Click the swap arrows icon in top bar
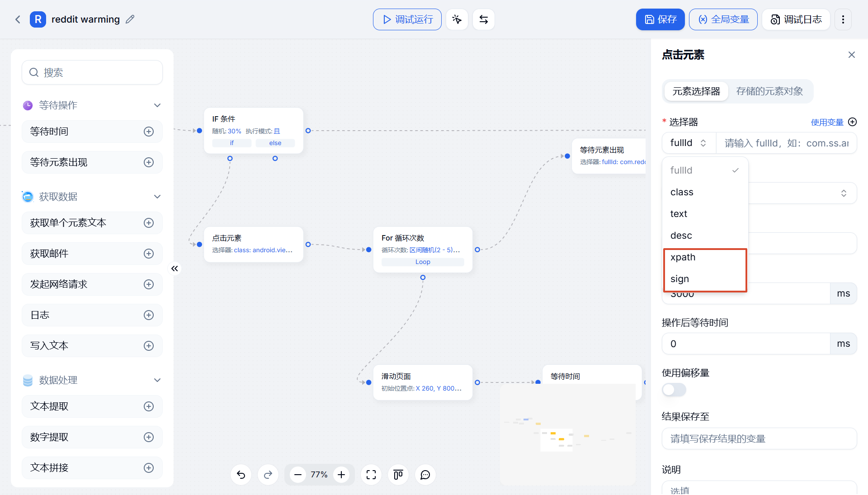The image size is (868, 495). 484,19
